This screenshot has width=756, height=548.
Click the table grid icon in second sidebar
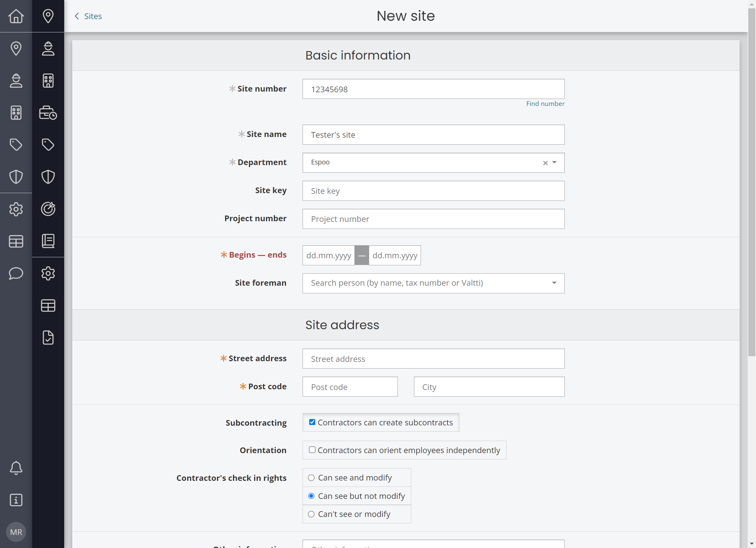click(48, 305)
